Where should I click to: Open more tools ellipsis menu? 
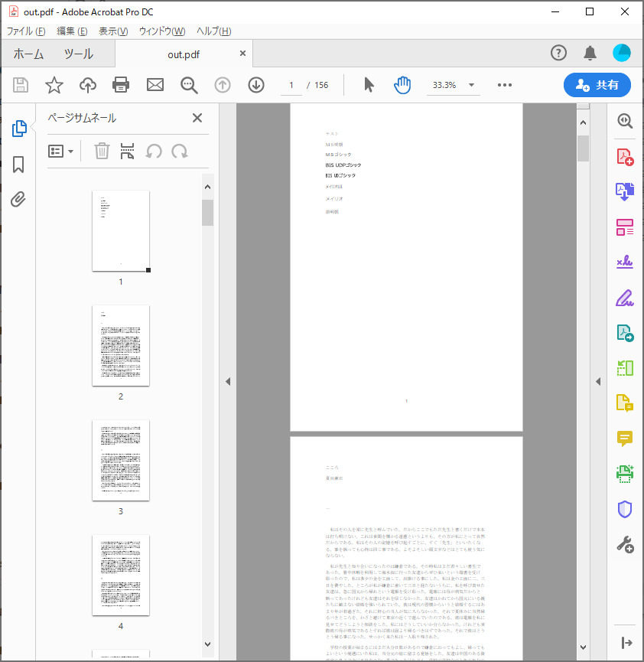504,85
